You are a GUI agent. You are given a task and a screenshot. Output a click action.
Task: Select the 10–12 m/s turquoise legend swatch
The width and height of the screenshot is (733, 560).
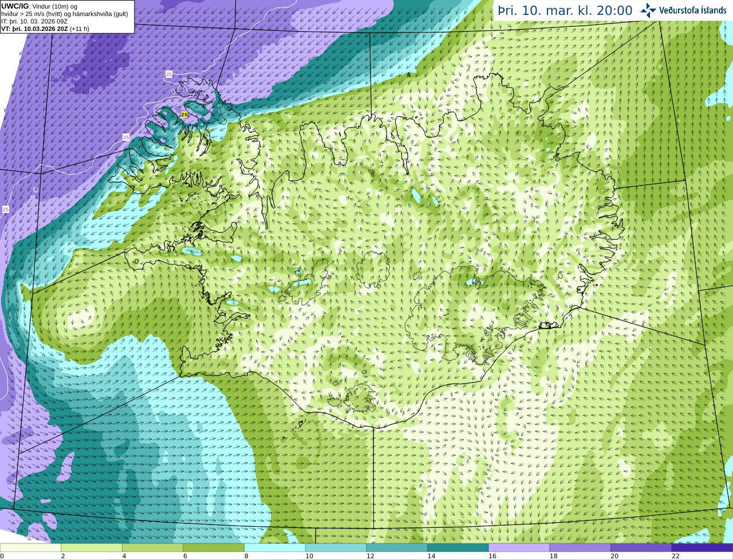point(336,547)
